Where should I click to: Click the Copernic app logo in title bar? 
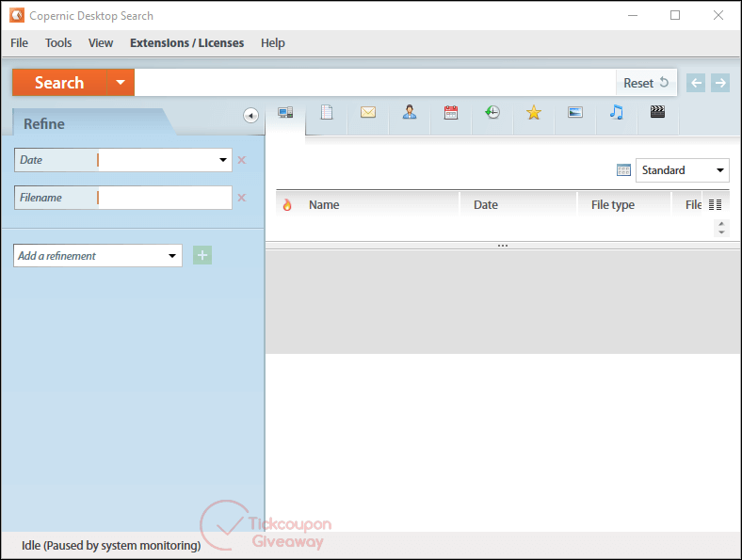click(17, 15)
